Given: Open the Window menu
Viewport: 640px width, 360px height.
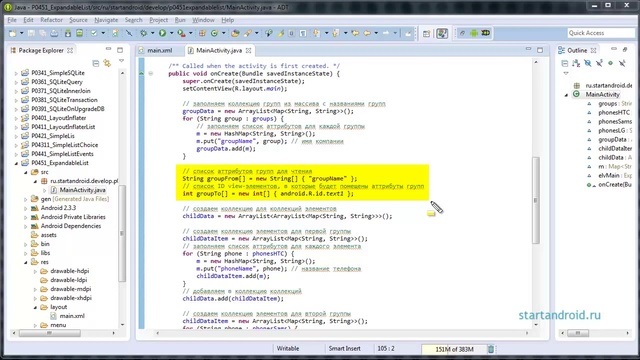Looking at the screenshot, I should 203,20.
